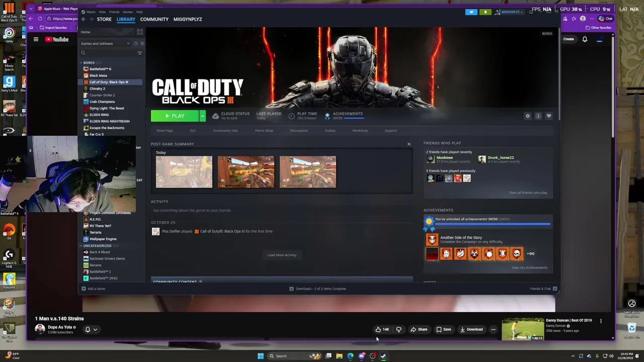Expand the YouTube subscription bell dropdown
Viewport: 644px width, 362px height.
pos(91,330)
